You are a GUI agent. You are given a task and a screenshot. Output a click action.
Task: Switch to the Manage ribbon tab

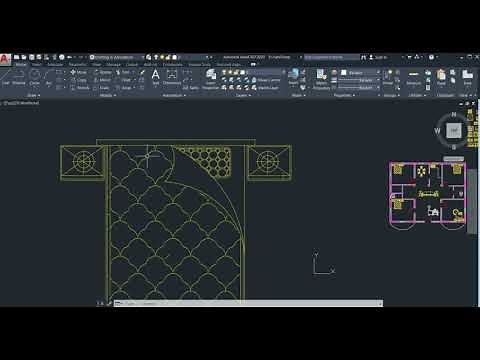[114, 65]
